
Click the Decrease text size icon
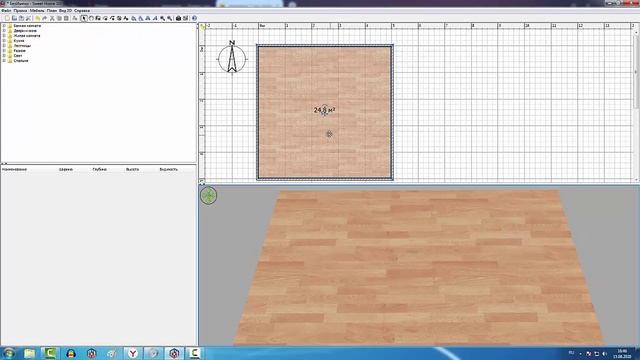click(x=140, y=18)
